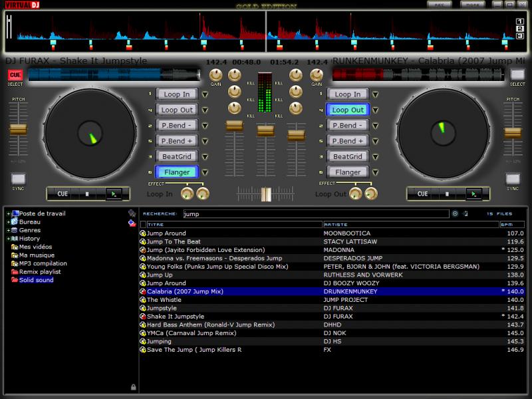532x399 pixels.
Task: Click the crossfader slider between the decks
Action: pyautogui.click(x=266, y=194)
